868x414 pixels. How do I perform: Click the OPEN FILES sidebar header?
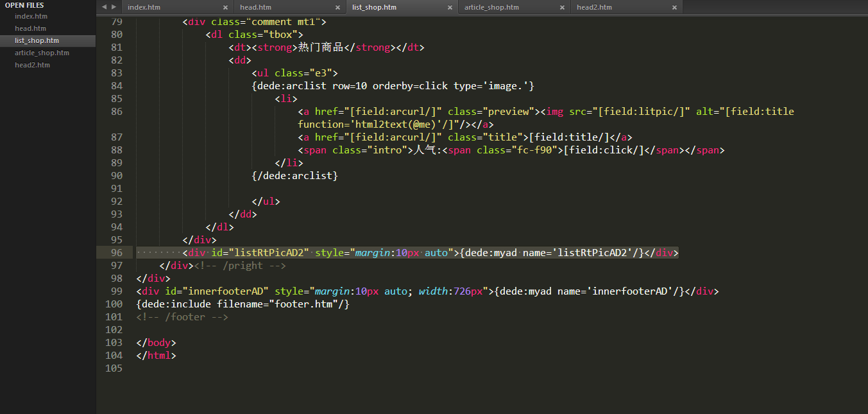[x=24, y=5]
